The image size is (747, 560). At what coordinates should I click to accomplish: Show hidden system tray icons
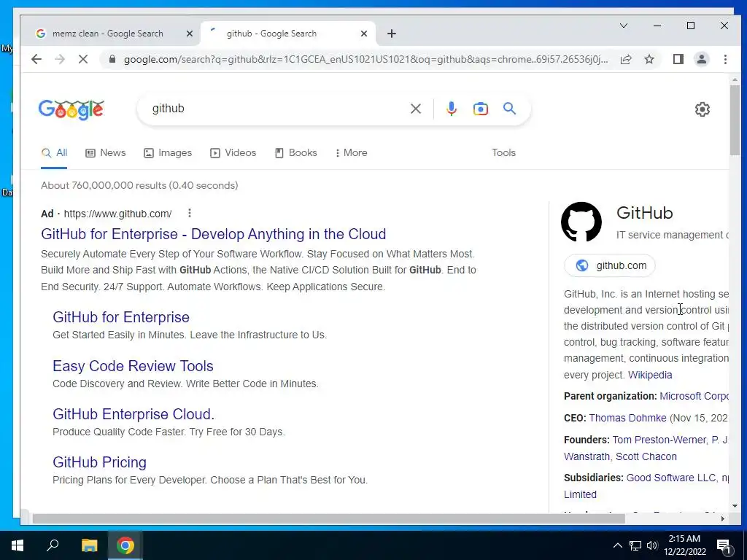click(x=617, y=545)
